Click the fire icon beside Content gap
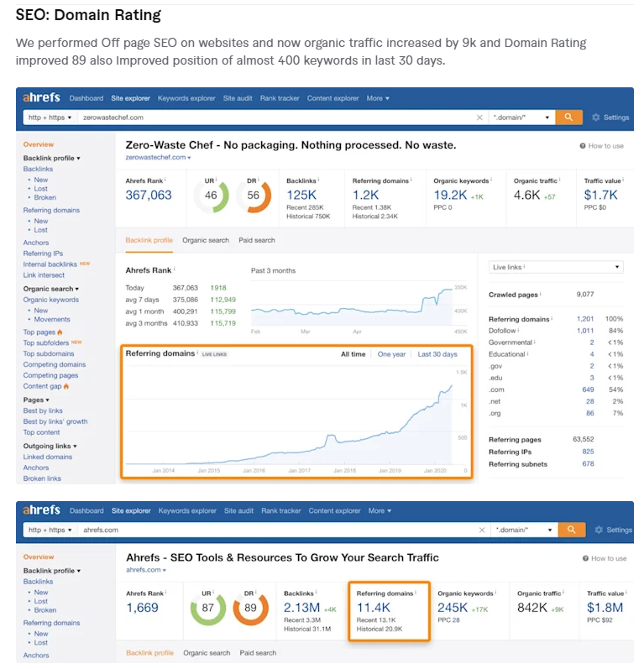 tap(65, 386)
